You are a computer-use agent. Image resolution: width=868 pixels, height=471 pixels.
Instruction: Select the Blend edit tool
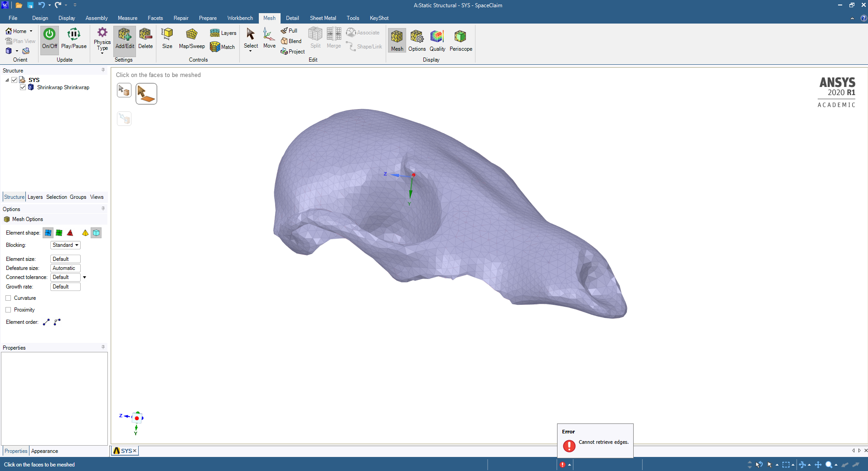point(291,41)
